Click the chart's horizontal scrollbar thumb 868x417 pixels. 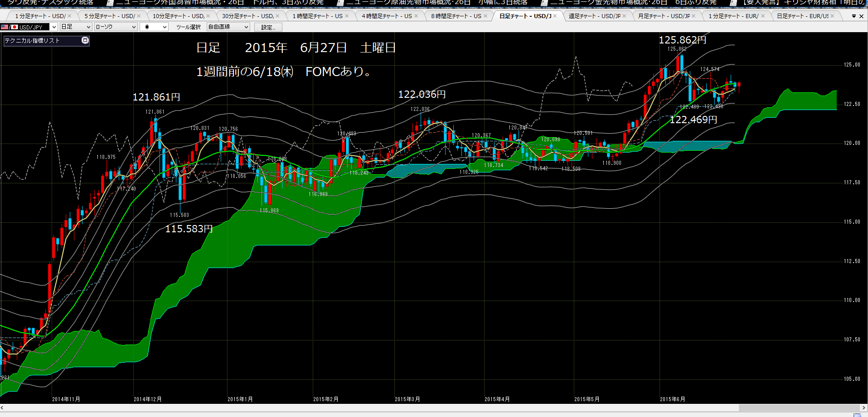tap(799, 407)
